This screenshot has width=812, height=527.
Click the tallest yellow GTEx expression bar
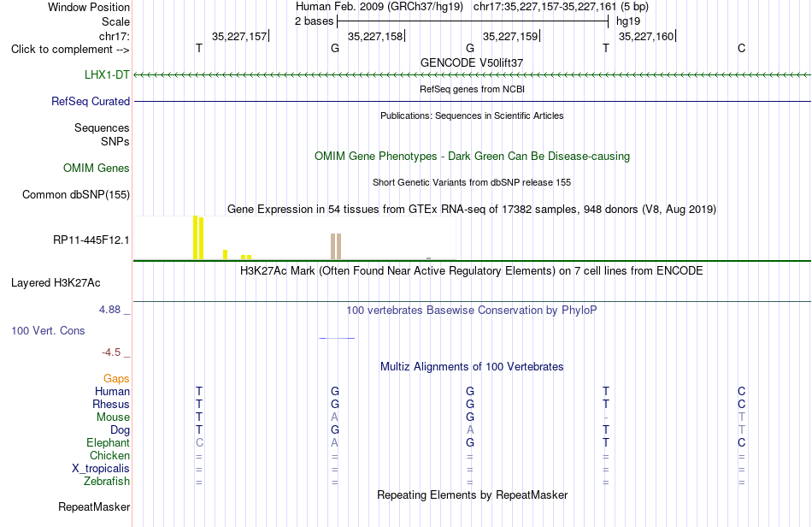(195, 237)
